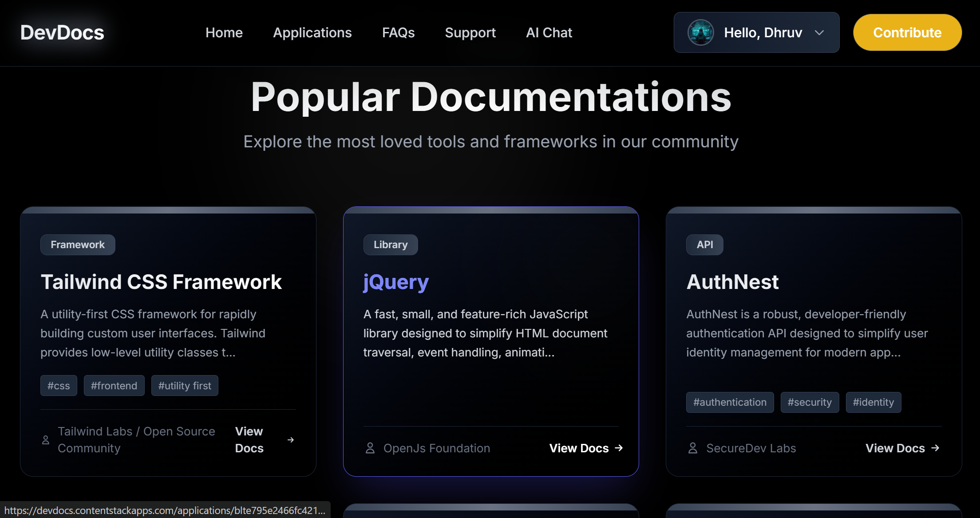The image size is (980, 518).
Task: Click the jQuery card description text
Action: coord(485,333)
